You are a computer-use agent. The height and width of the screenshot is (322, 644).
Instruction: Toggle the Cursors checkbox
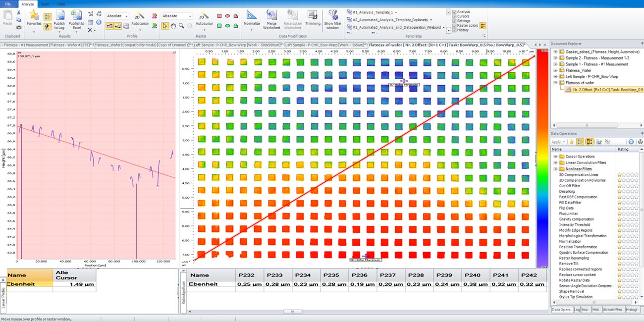455,16
